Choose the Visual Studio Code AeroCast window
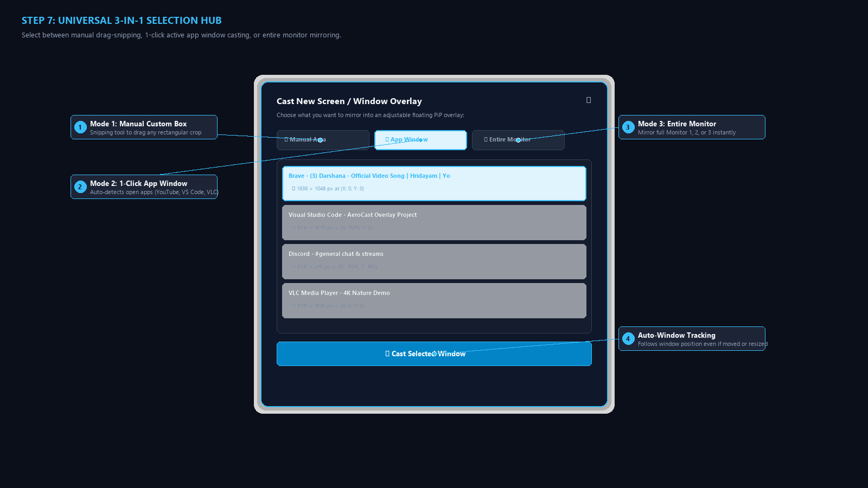Viewport: 868px width, 488px height. (x=434, y=222)
